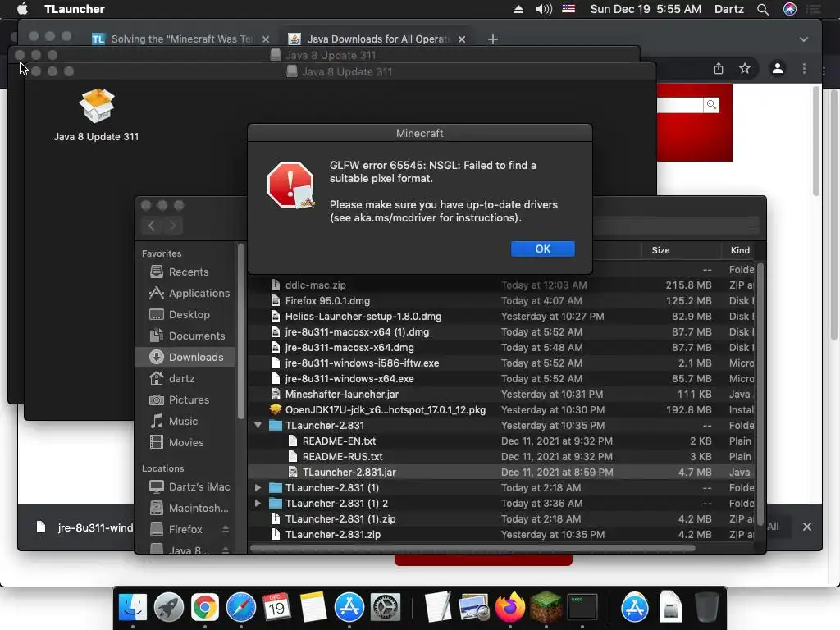Open Minecraft grass block icon in dock
This screenshot has width=840, height=630.
[x=546, y=608]
